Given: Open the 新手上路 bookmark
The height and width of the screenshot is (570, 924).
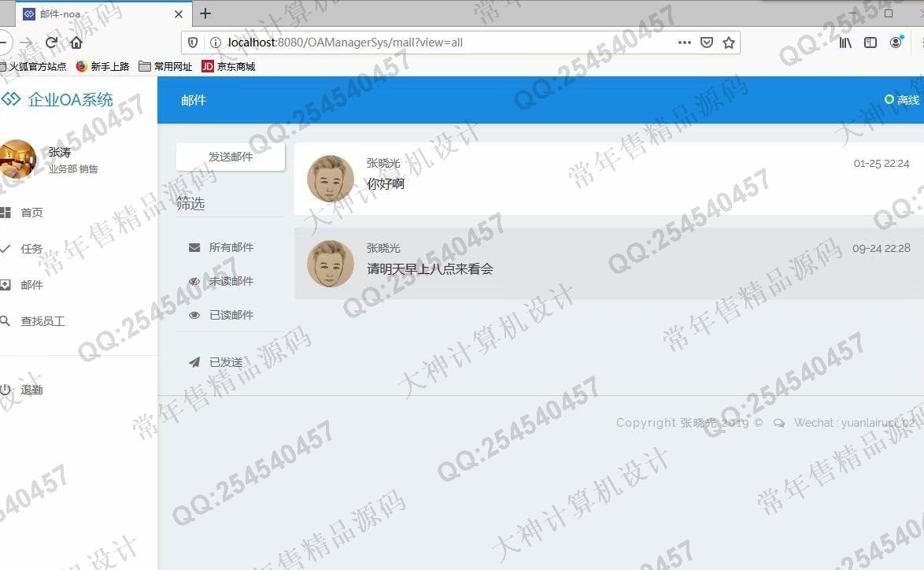Looking at the screenshot, I should coord(102,67).
